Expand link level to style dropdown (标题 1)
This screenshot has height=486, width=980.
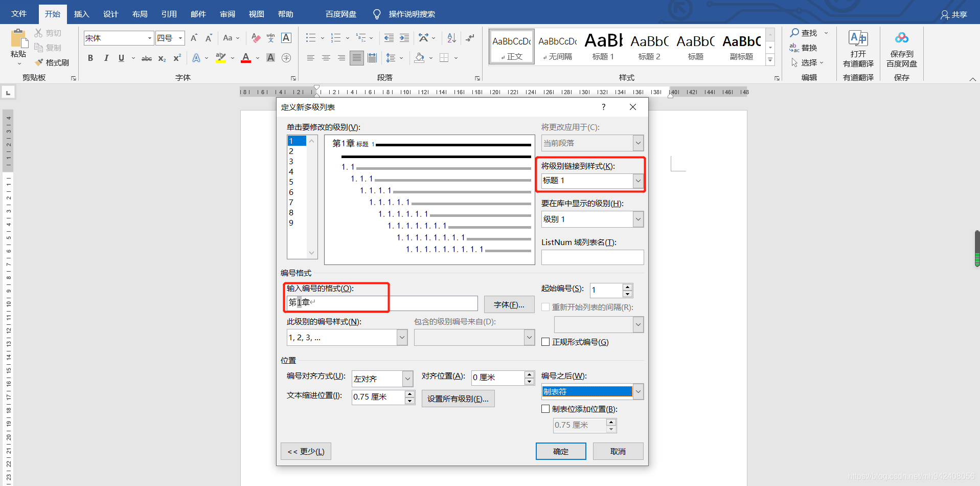(x=638, y=181)
